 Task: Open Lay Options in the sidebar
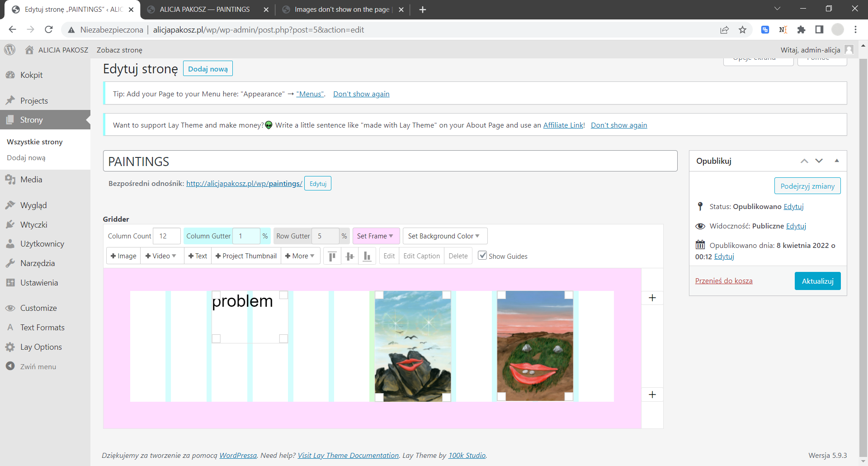[x=41, y=347]
